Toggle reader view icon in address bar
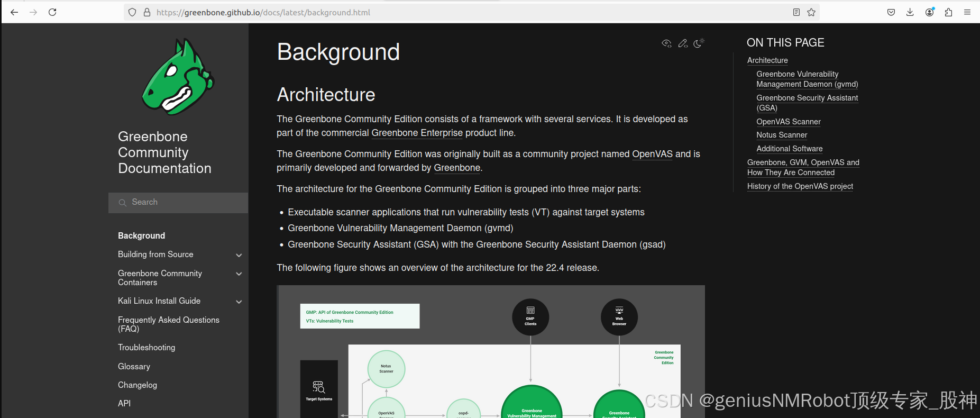 point(796,12)
